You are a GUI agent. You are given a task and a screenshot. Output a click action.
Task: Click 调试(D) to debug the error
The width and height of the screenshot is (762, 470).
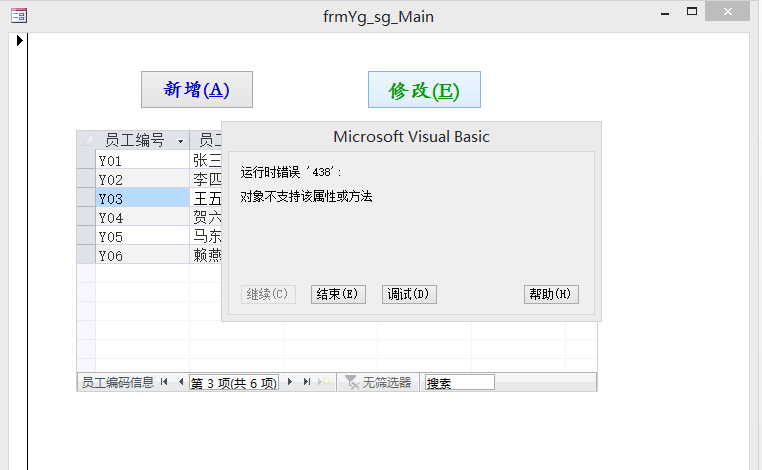(409, 294)
